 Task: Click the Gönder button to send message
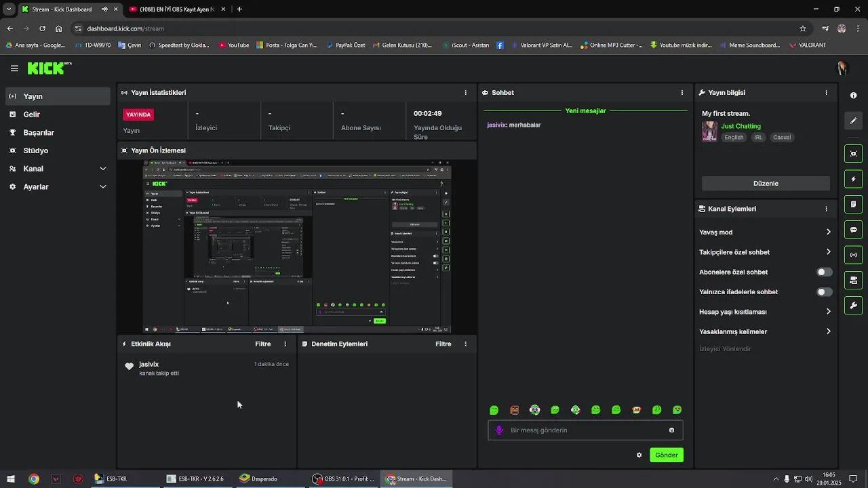[x=666, y=455]
